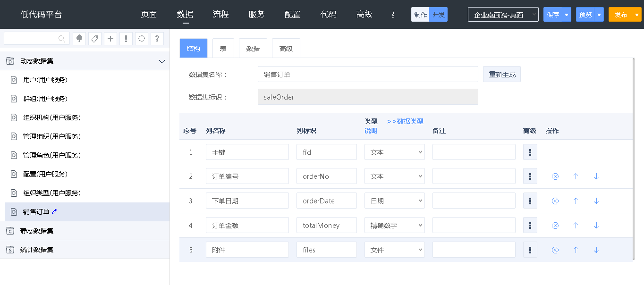Click the refresh icon in sidebar toolbar
Viewport: 644px width, 285px height.
142,39
